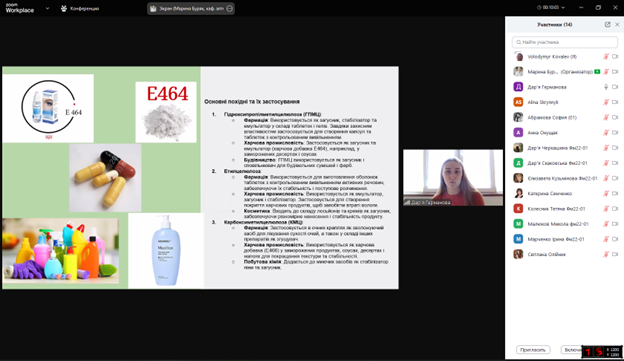Expand the meeting timer dropdown
Image resolution: width=624 pixels, height=361 pixels.
click(x=551, y=8)
